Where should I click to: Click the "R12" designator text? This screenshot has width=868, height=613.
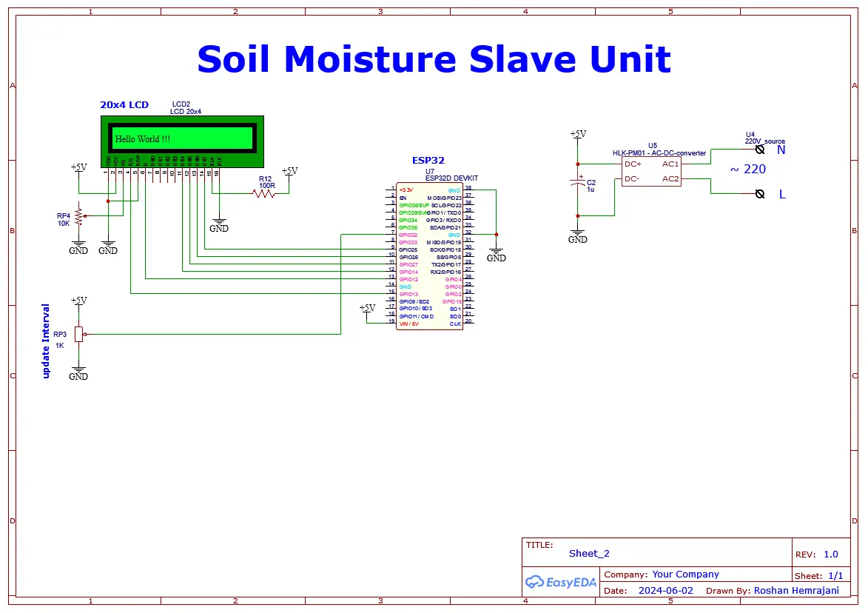pyautogui.click(x=265, y=179)
